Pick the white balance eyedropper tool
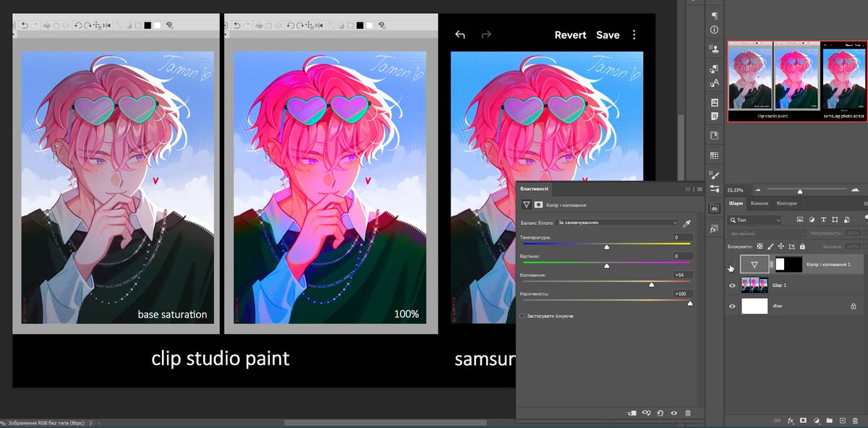 [x=687, y=223]
